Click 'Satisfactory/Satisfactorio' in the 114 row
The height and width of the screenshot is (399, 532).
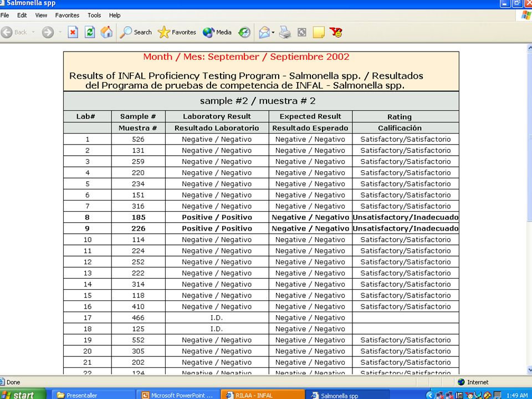406,239
